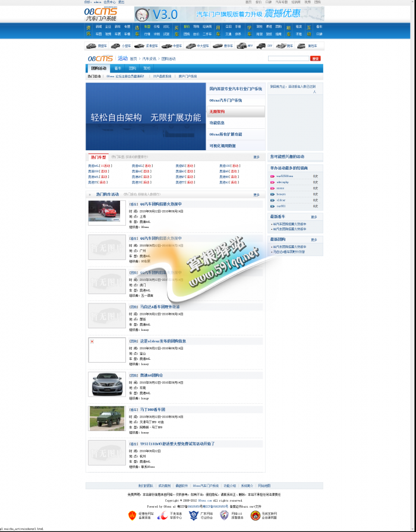This screenshot has width=416, height=532.
Task: Select 无限架构 in the slideshow list
Action: point(236,112)
